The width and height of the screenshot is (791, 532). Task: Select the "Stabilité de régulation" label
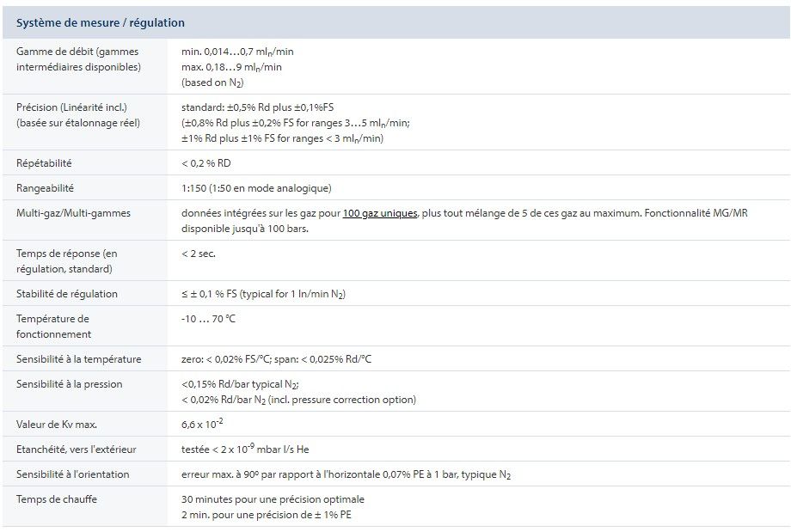[67, 294]
